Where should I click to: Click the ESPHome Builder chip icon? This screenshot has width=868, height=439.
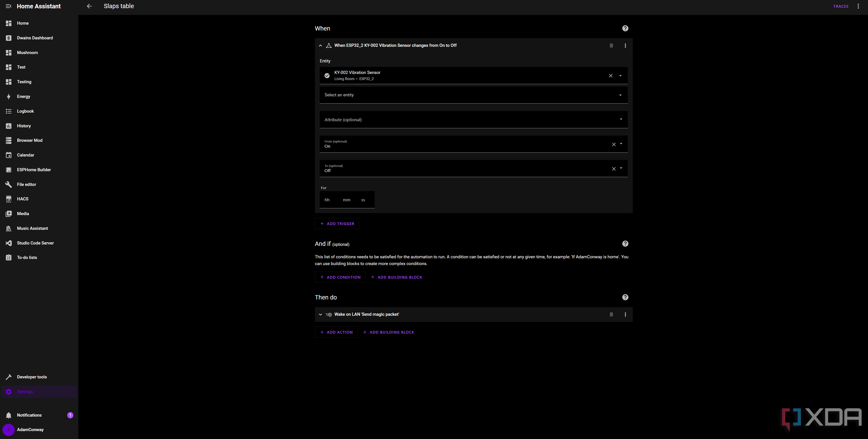click(9, 170)
